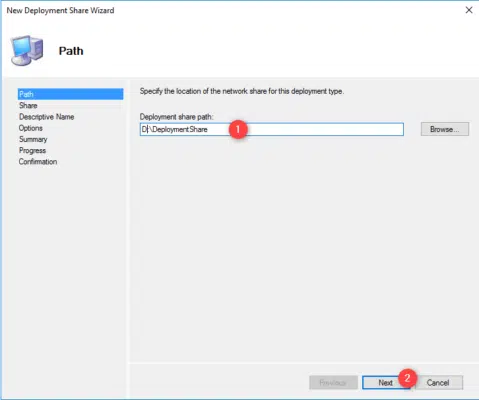
Task: Open the Options step in sidebar
Action: click(31, 128)
